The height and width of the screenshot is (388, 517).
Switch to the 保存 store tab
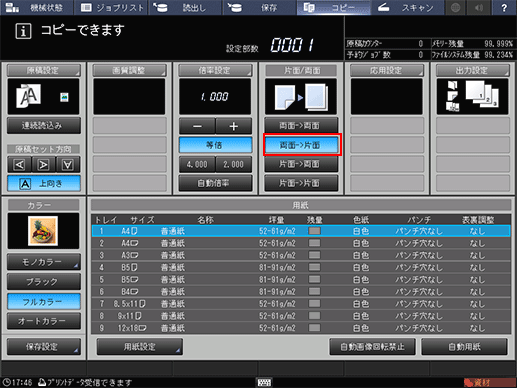[x=259, y=7]
